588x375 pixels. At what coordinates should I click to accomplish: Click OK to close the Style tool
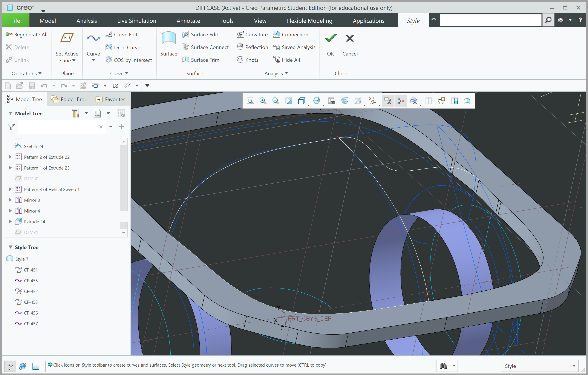[x=330, y=44]
